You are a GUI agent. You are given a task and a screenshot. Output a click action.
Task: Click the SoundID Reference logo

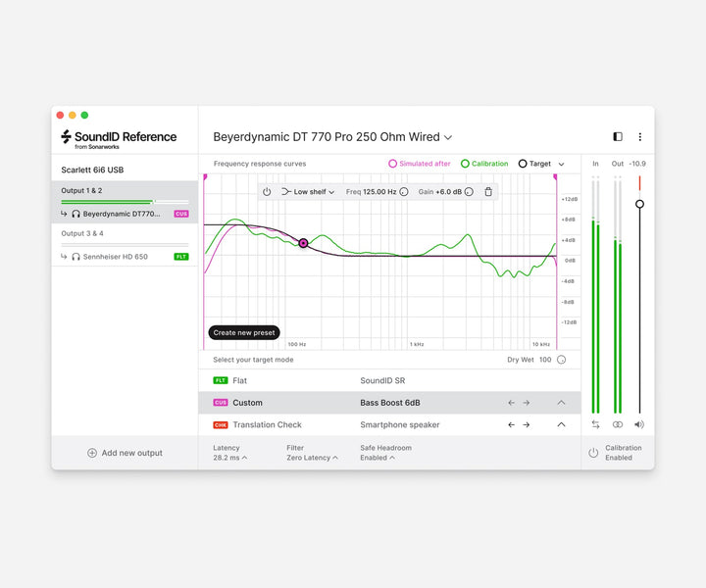tap(119, 139)
